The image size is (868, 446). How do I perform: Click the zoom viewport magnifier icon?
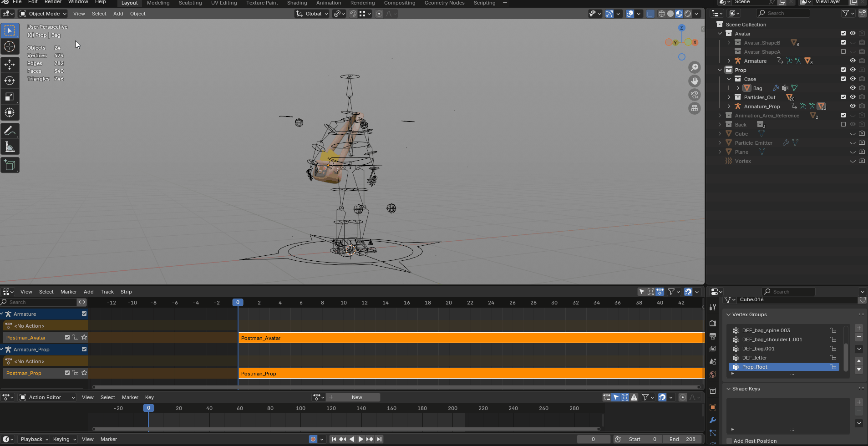(x=695, y=67)
